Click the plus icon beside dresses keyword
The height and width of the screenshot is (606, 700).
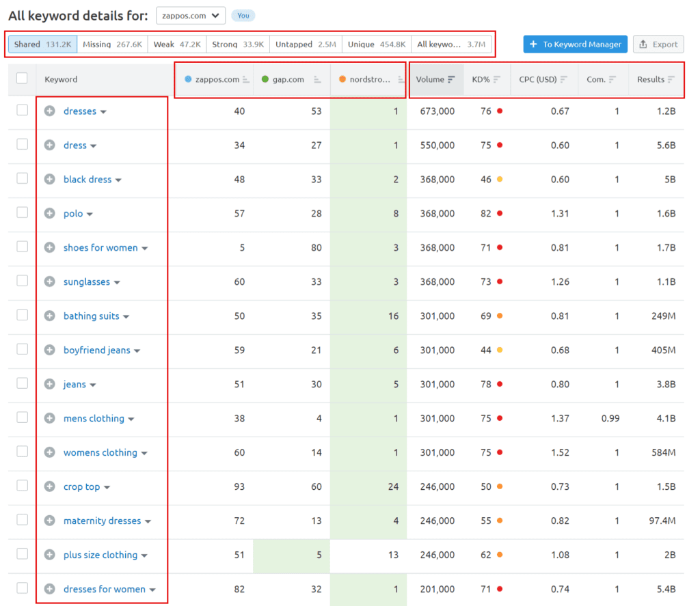pyautogui.click(x=49, y=111)
